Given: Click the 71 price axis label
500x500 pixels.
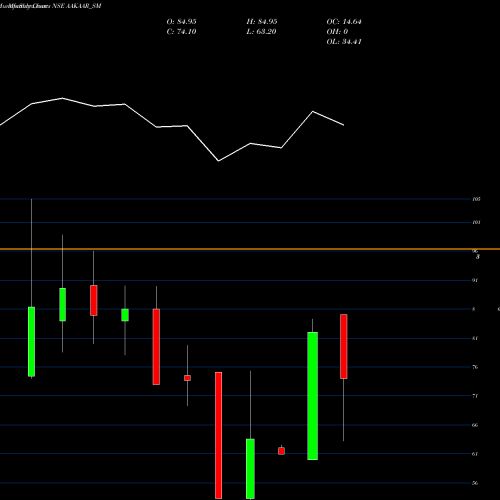Looking at the screenshot, I should point(475,396).
